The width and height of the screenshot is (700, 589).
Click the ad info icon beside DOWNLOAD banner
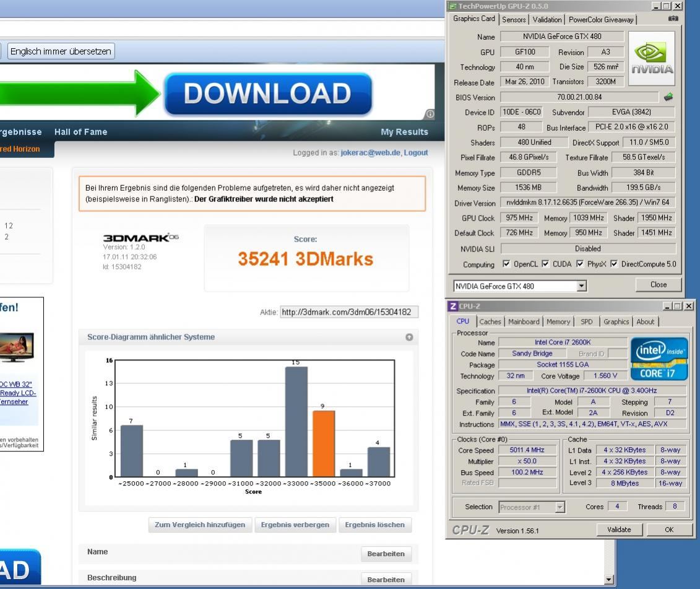[x=430, y=114]
